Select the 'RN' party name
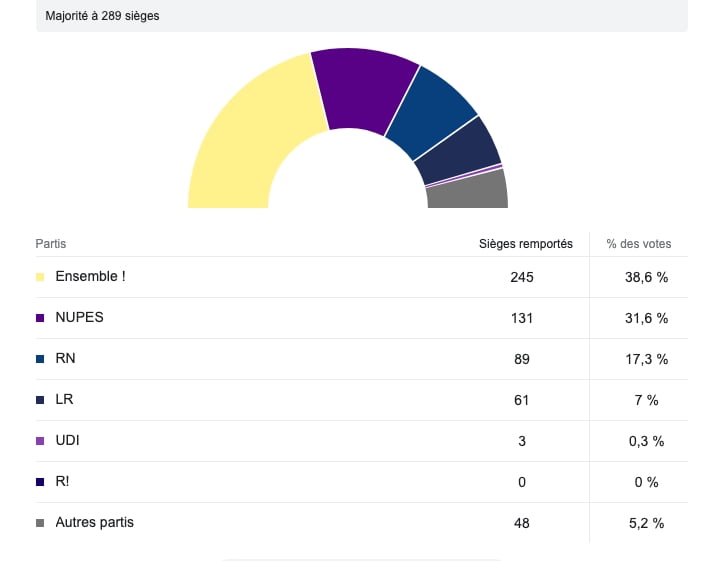The image size is (712, 561). [x=65, y=358]
